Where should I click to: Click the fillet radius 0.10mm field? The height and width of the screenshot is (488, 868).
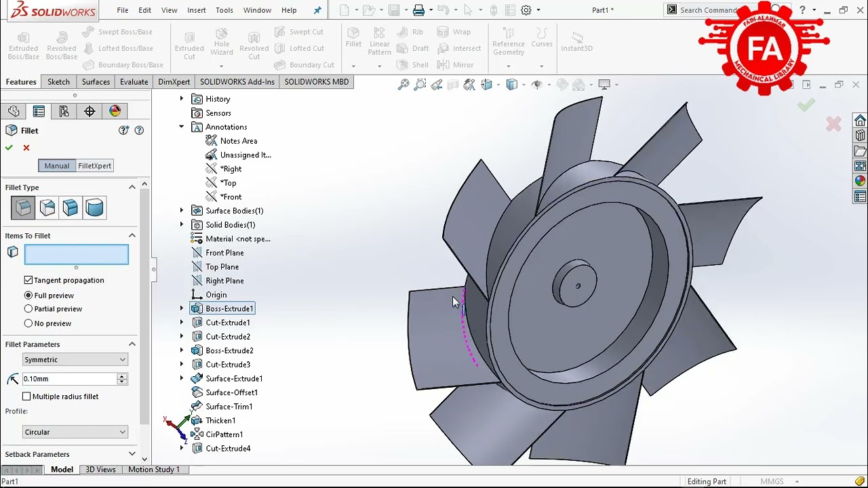click(x=69, y=379)
